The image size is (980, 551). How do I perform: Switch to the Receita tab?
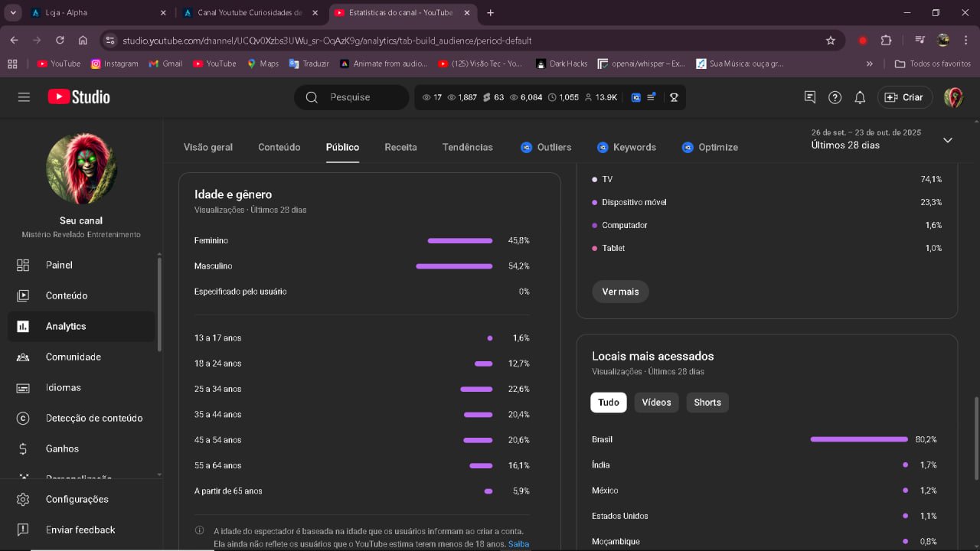[x=400, y=147]
